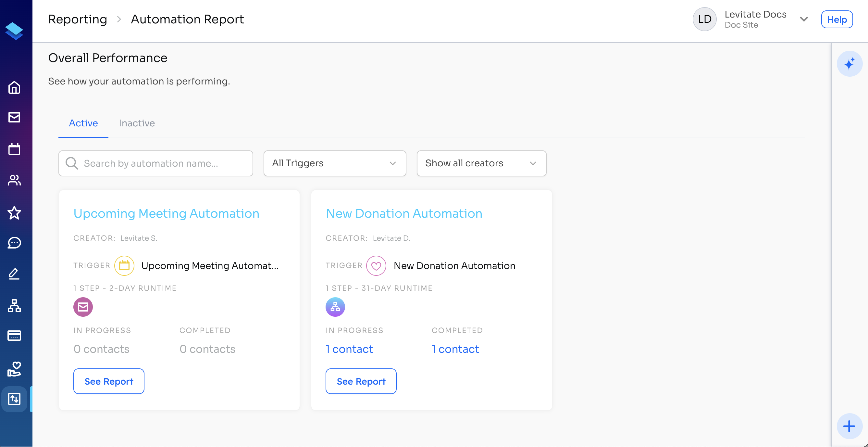Select the Reporting arrows sidebar icon
The height and width of the screenshot is (447, 868).
click(14, 399)
